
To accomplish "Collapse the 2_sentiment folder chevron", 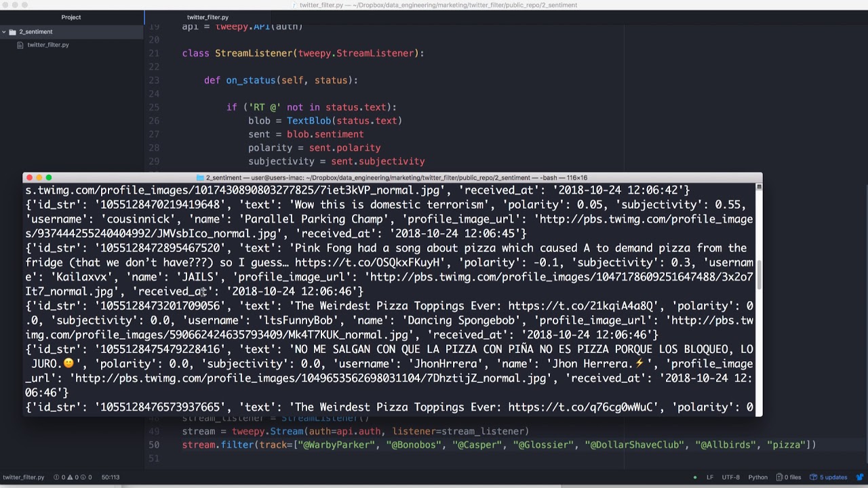I will point(4,32).
